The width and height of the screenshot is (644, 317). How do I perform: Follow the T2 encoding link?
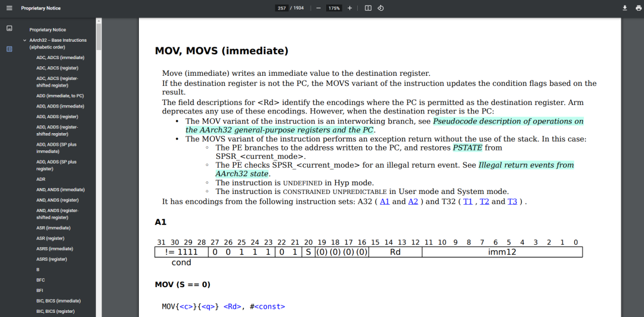pyautogui.click(x=485, y=202)
